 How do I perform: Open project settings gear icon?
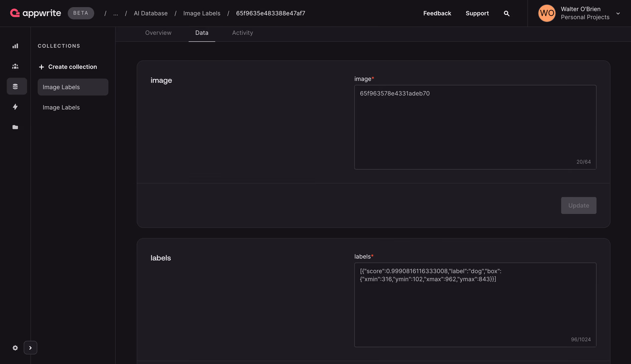15,348
